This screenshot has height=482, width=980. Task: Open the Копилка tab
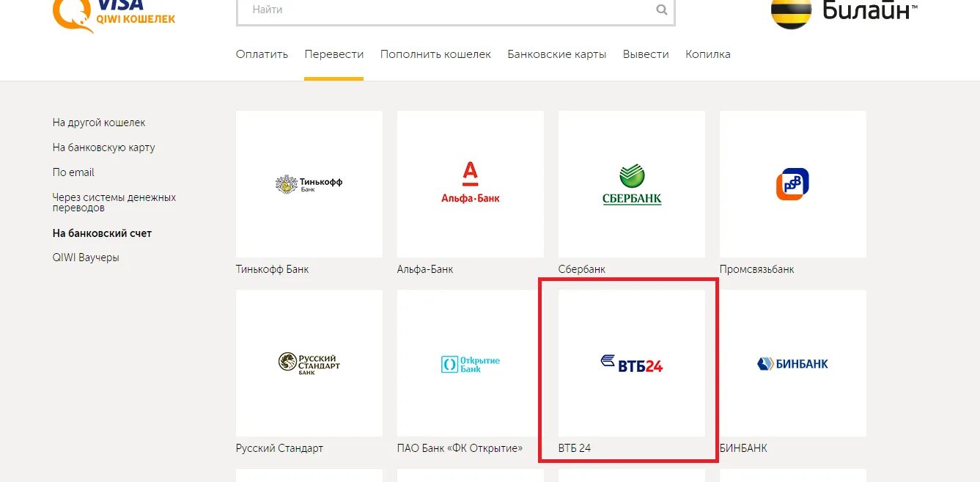pos(708,54)
